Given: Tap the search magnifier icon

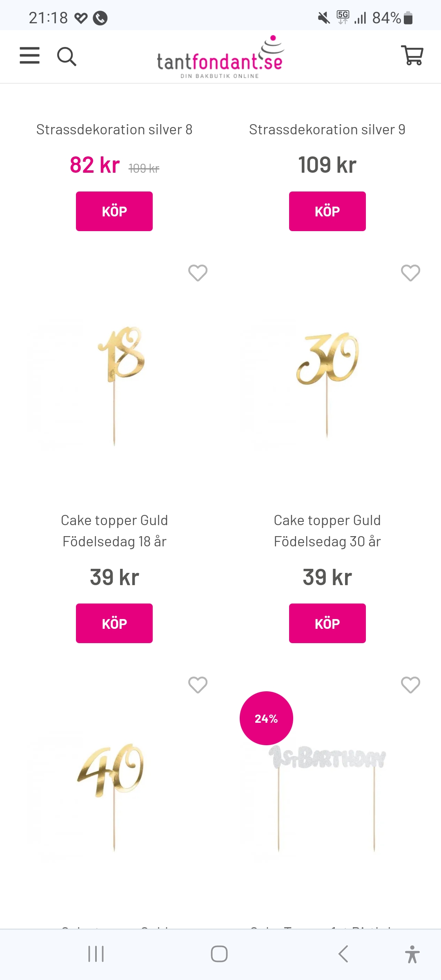Looking at the screenshot, I should tap(67, 56).
